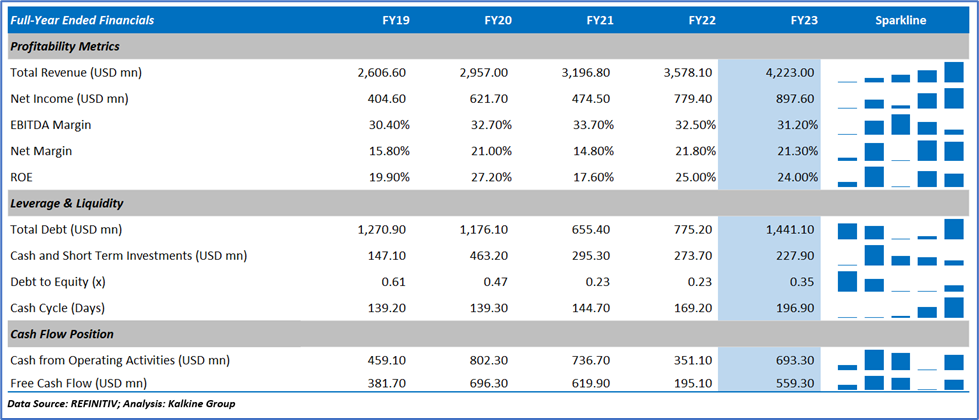979x420 pixels.
Task: Click the Net Income sparkline chart
Action: pos(900,98)
